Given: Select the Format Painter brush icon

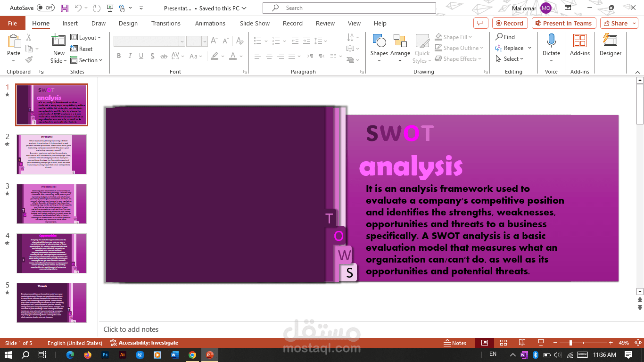Looking at the screenshot, I should 29,60.
